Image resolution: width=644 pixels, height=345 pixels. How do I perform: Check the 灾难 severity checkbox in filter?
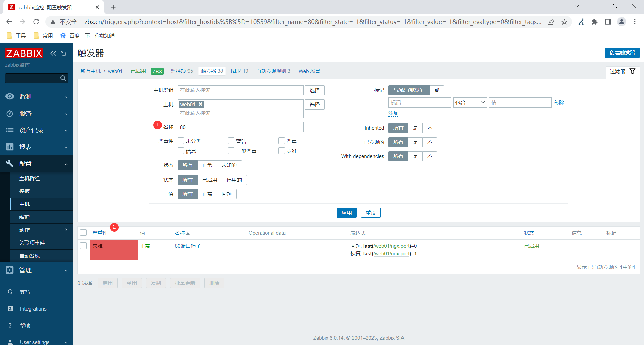point(282,151)
